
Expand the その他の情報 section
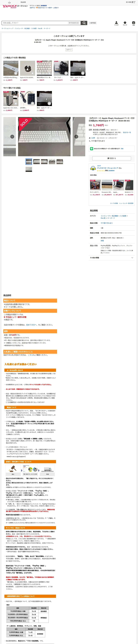pyautogui.click(x=111, y=257)
